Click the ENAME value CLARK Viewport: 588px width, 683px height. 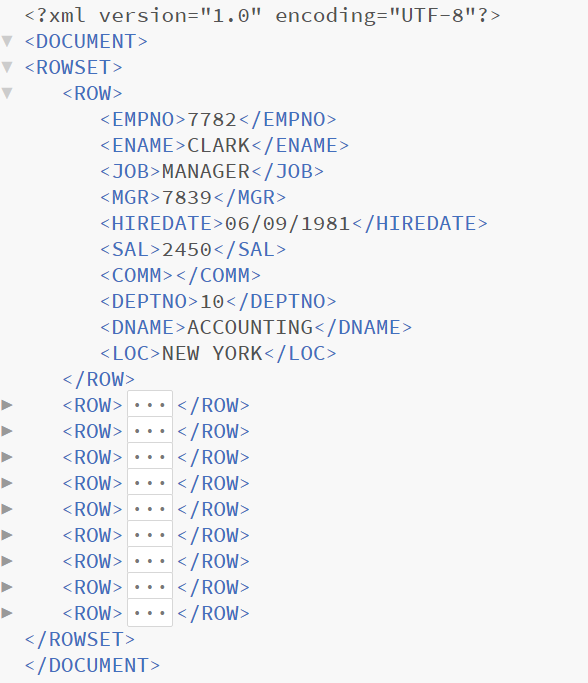[218, 145]
